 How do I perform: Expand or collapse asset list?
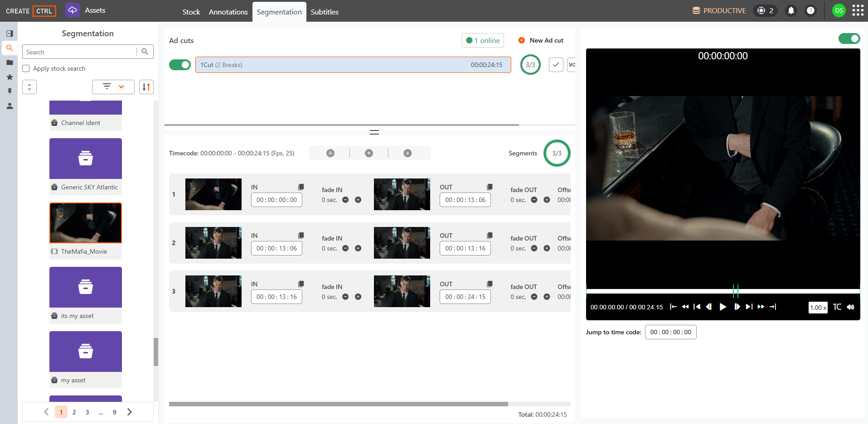point(29,87)
